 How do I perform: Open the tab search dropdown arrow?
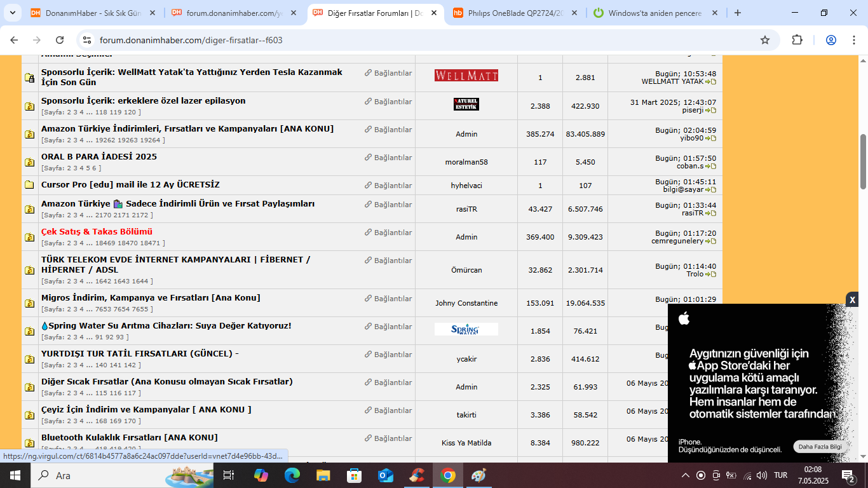(14, 13)
